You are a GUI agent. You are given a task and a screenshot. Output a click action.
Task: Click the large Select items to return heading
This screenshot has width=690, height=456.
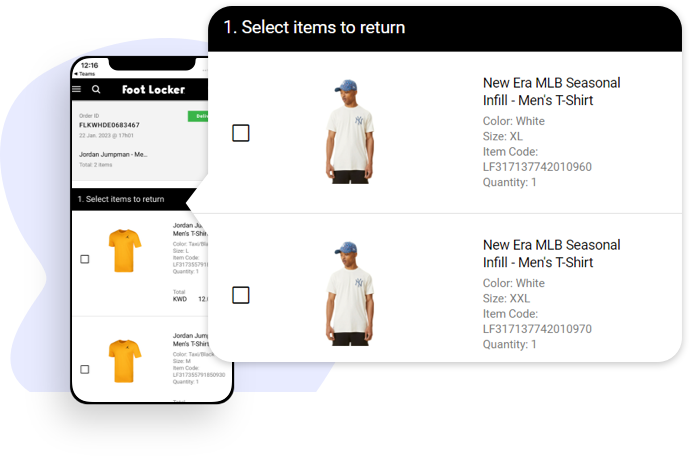click(314, 27)
